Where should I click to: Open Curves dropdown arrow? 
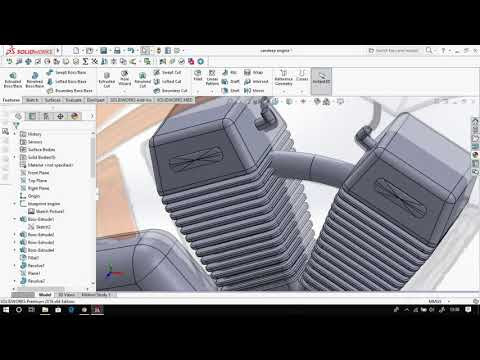coord(302,91)
